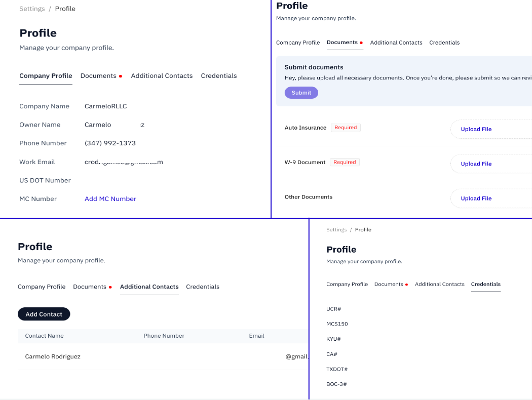
Task: Open the Settings breadcrumb at top left
Action: (32, 8)
